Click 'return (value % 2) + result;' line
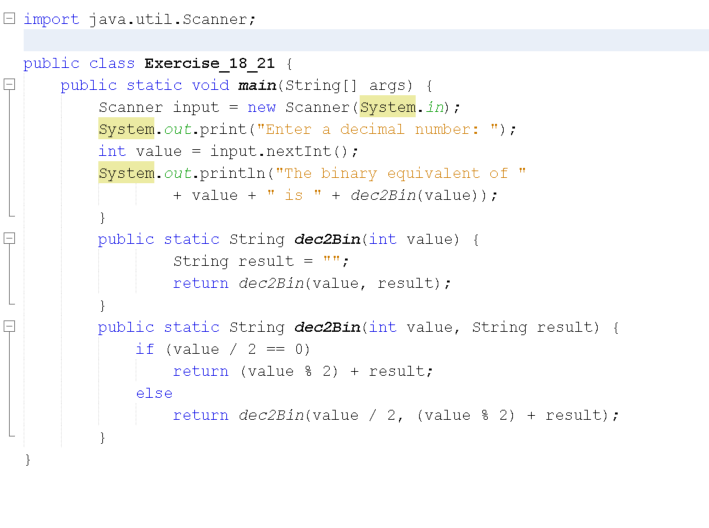 point(303,371)
